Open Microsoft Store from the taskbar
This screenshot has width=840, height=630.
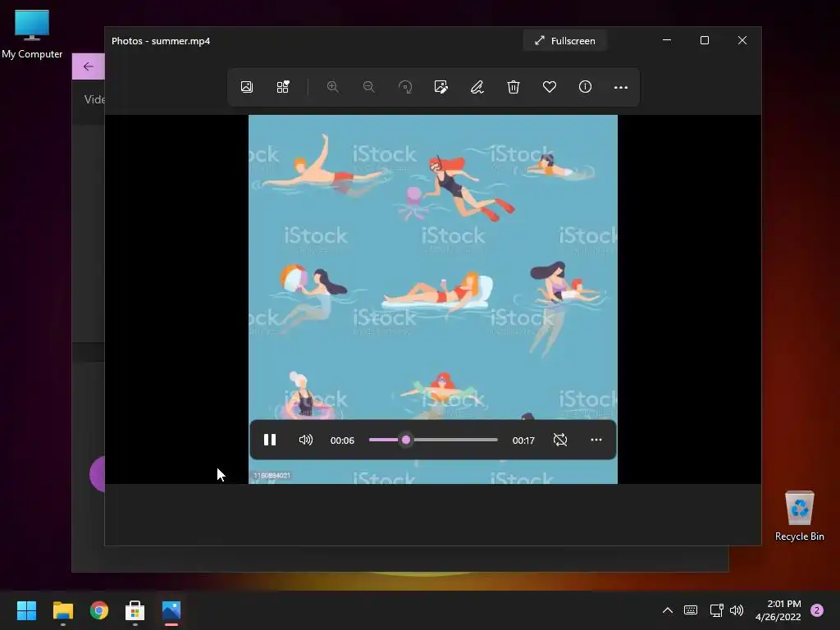135,610
